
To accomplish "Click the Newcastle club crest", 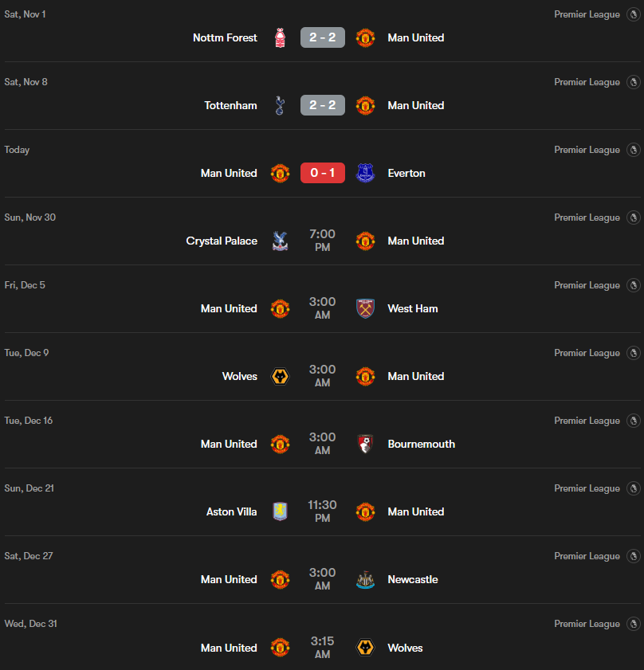I will tap(366, 579).
